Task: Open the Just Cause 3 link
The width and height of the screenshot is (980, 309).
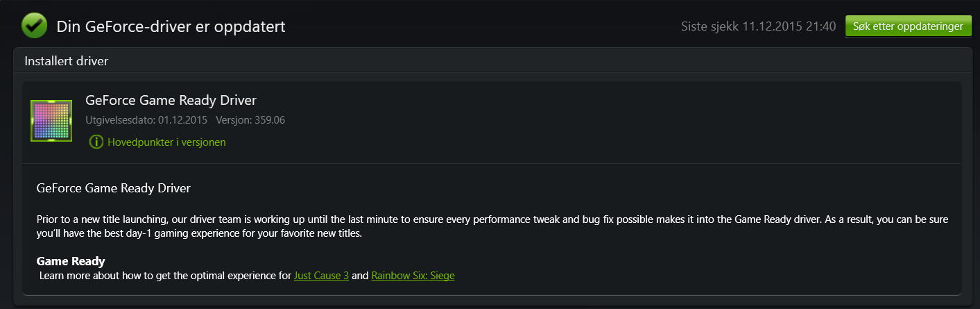Action: 321,276
